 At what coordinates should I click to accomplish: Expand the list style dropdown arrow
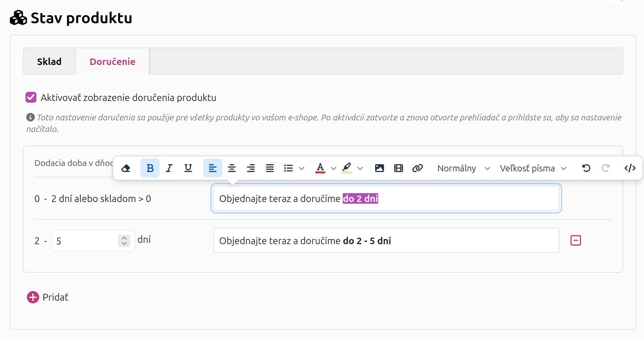302,168
